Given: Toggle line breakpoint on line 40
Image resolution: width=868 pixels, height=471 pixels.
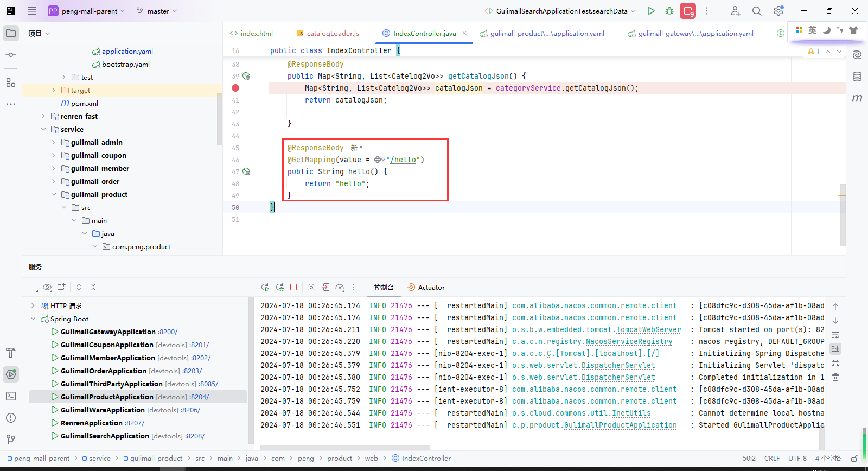Looking at the screenshot, I should pos(235,88).
